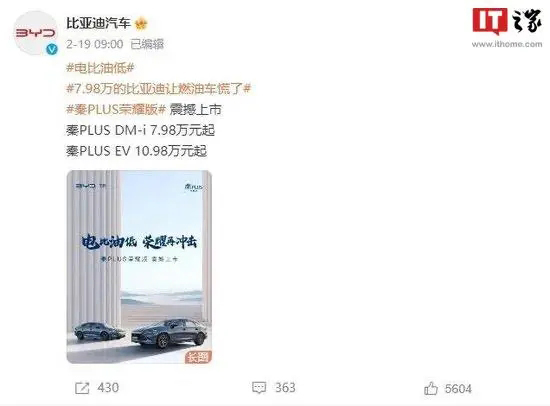
Task: Click the 2-19 09:00 post timestamp
Action: (x=95, y=44)
